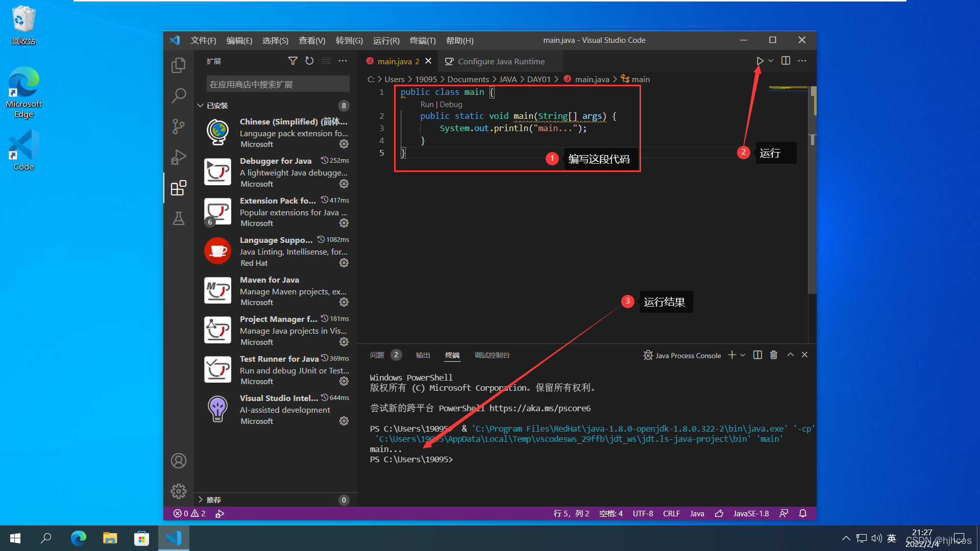Open the Help (帮助) menu
Screen dimensions: 980x551
(459, 40)
